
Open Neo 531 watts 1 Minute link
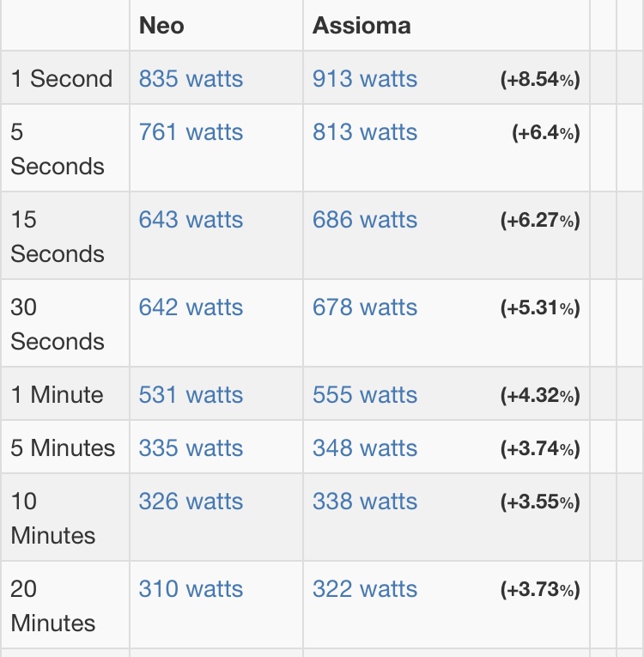(191, 395)
